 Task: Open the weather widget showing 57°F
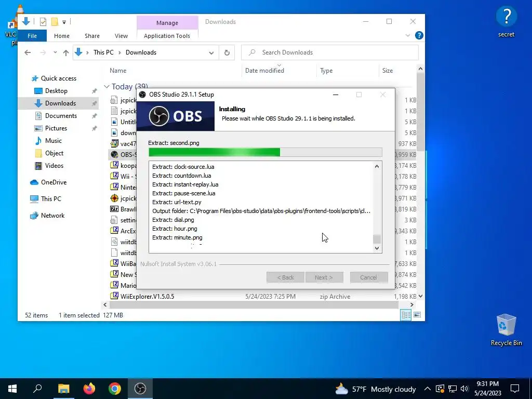[x=375, y=389]
